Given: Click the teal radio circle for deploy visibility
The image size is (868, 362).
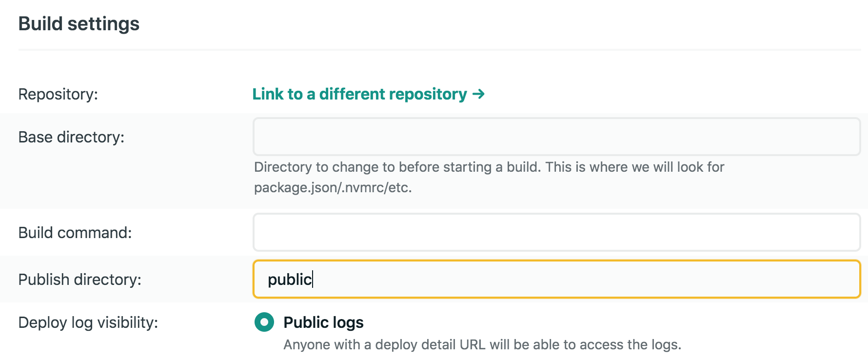Looking at the screenshot, I should 264,322.
